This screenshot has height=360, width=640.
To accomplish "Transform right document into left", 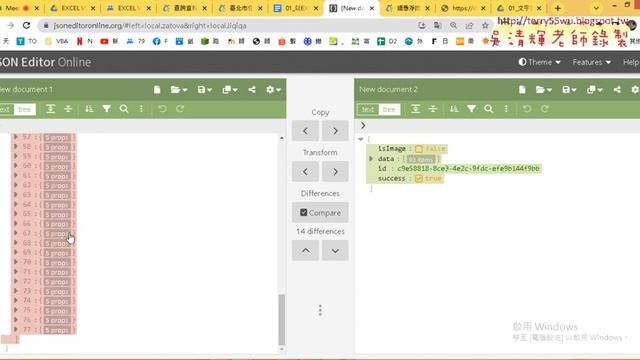I will click(305, 172).
